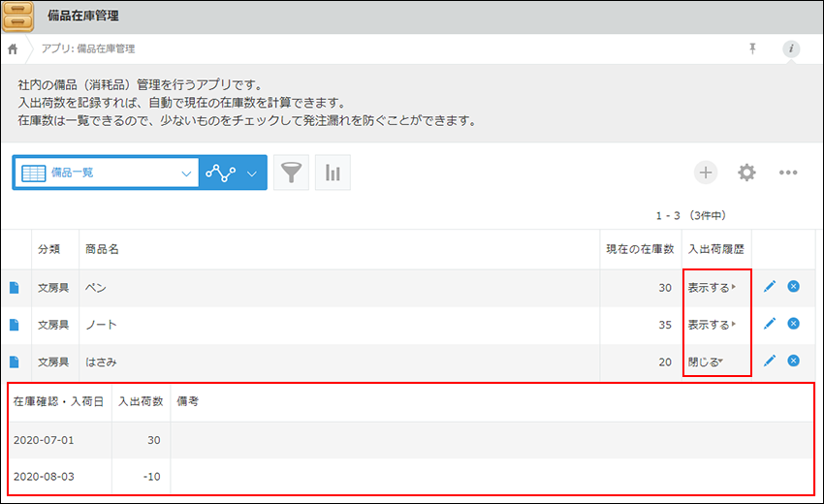Open record details for はさみ row
The image size is (824, 504).
pyautogui.click(x=15, y=362)
